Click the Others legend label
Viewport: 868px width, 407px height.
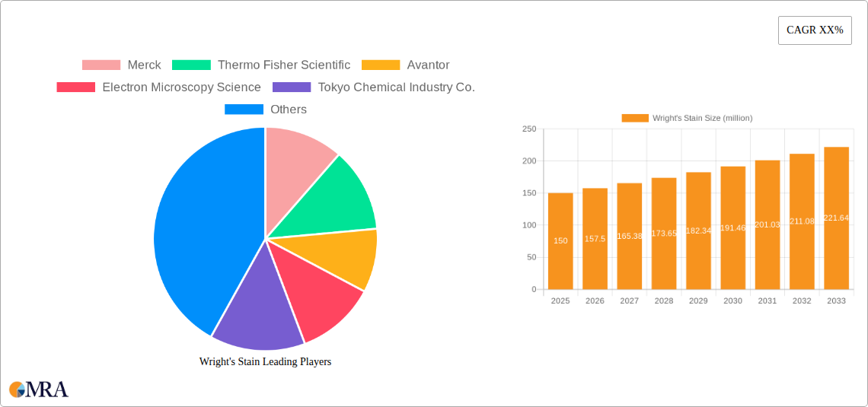click(x=289, y=110)
